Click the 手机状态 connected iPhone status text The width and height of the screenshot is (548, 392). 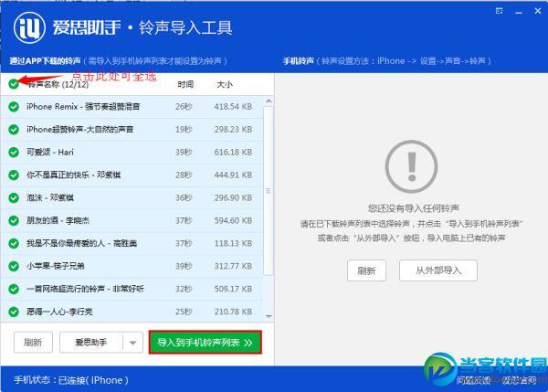click(x=71, y=380)
